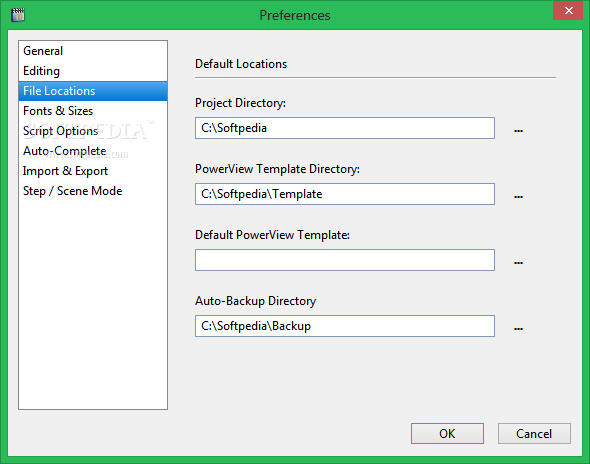Click the Project Directory path field

point(345,128)
